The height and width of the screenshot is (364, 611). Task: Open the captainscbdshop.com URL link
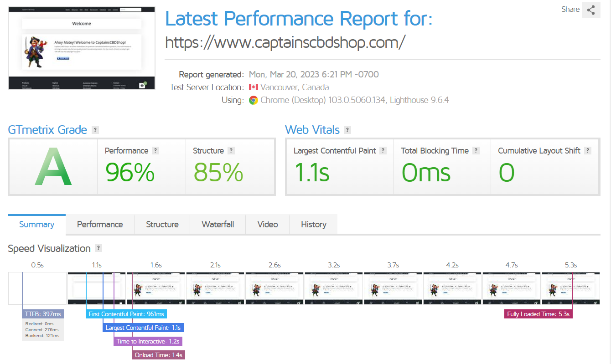(x=285, y=42)
